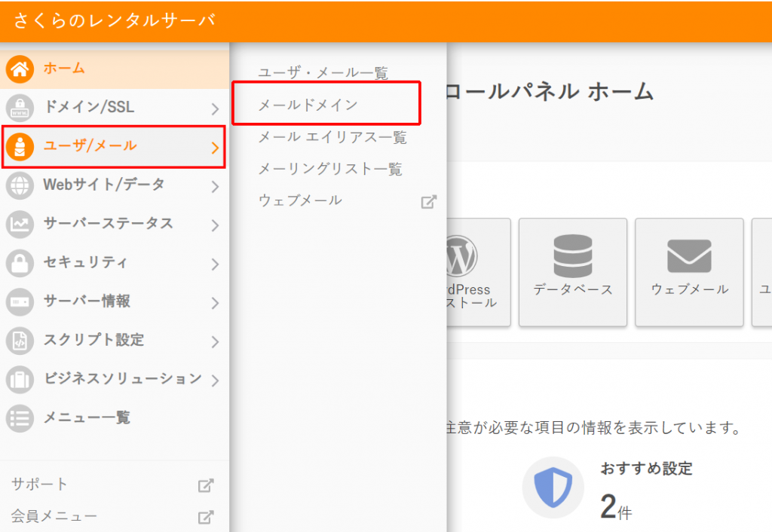Click the セキュリティ padlock icon
Screen dimensions: 772x532
click(20, 263)
